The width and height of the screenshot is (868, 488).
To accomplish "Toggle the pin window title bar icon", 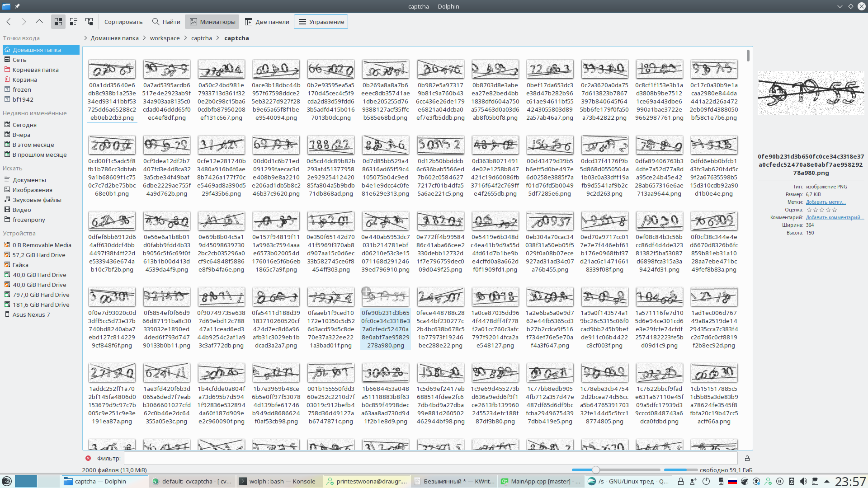I will pos(17,6).
